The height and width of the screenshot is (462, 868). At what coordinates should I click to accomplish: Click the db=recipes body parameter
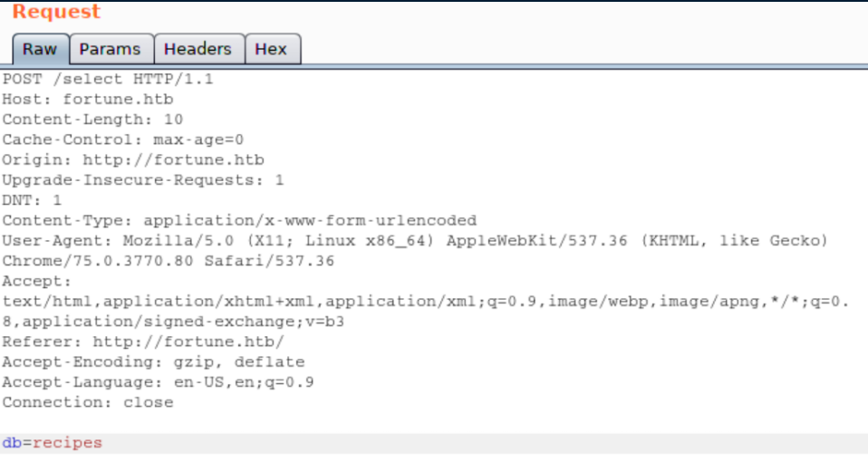(52, 443)
